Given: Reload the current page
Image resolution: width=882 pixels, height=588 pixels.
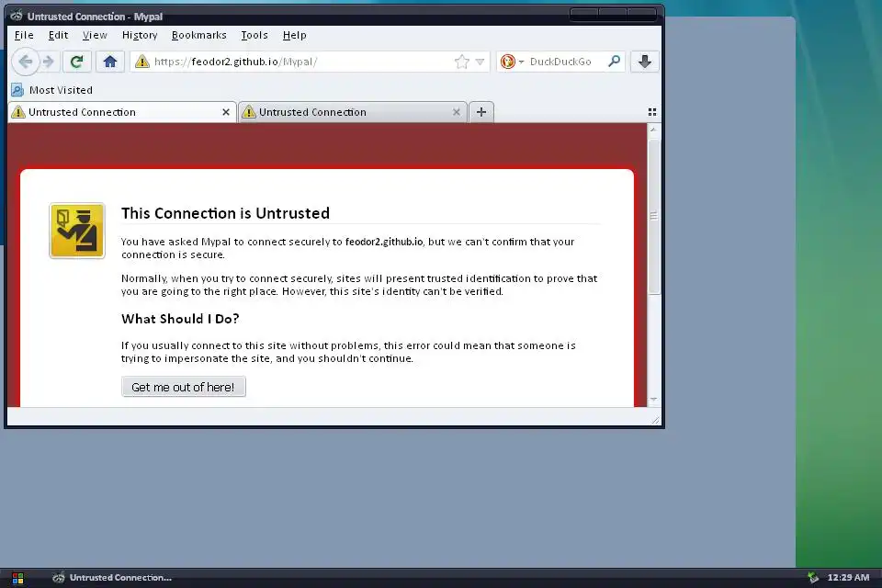Looking at the screenshot, I should [76, 62].
